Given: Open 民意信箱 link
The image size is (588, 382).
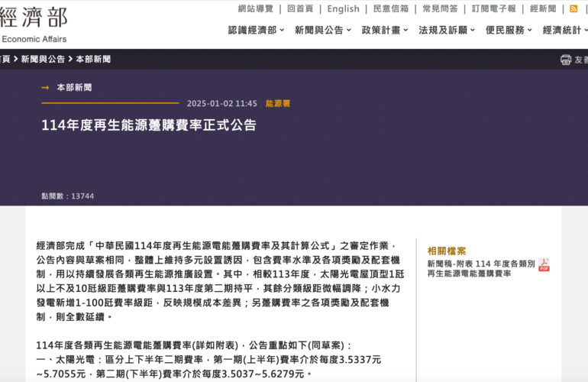Looking at the screenshot, I should click(391, 8).
